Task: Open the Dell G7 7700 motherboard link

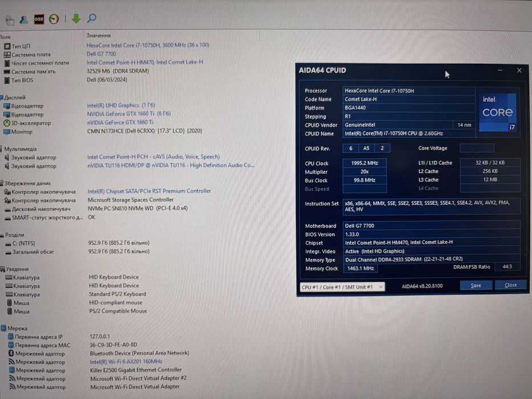Action: [x=101, y=54]
